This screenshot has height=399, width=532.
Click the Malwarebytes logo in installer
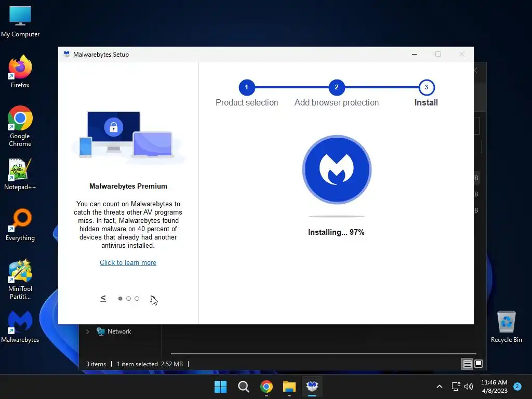tap(337, 170)
